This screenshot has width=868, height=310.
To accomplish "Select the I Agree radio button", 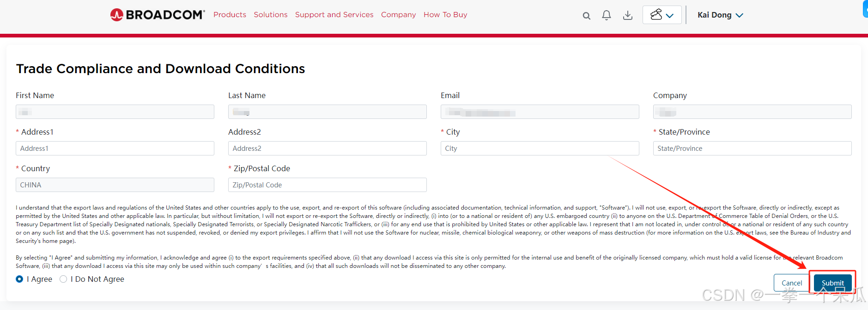I will [x=19, y=279].
